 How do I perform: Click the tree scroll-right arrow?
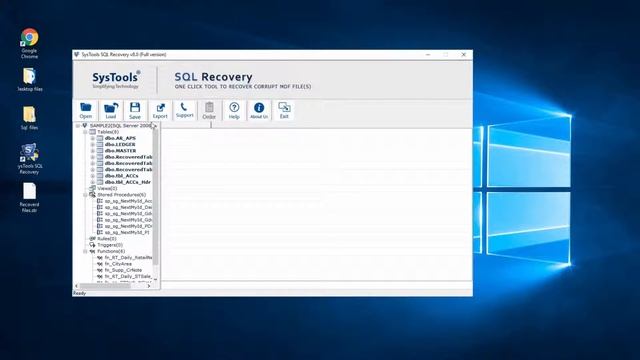pyautogui.click(x=149, y=286)
